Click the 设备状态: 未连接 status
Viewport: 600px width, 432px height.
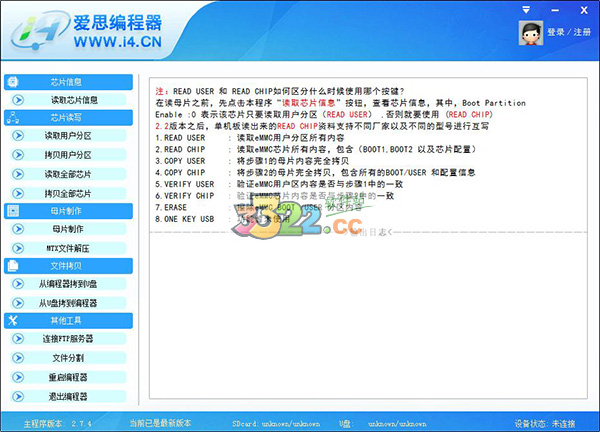click(x=545, y=424)
